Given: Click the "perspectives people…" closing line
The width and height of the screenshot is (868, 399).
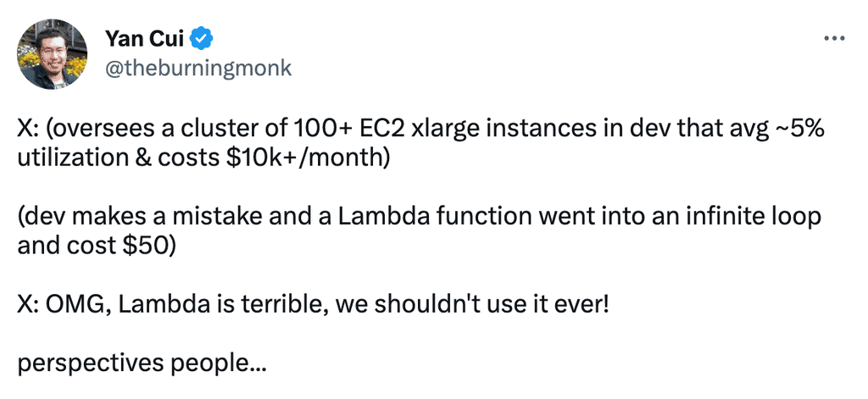Looking at the screenshot, I should pos(142,363).
